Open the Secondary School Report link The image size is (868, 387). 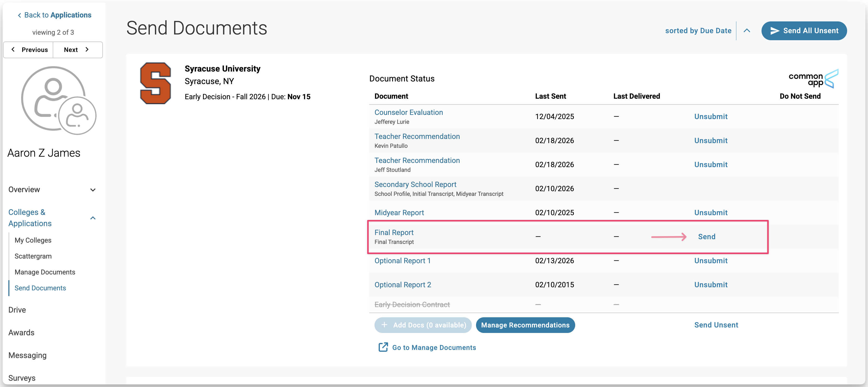tap(415, 184)
